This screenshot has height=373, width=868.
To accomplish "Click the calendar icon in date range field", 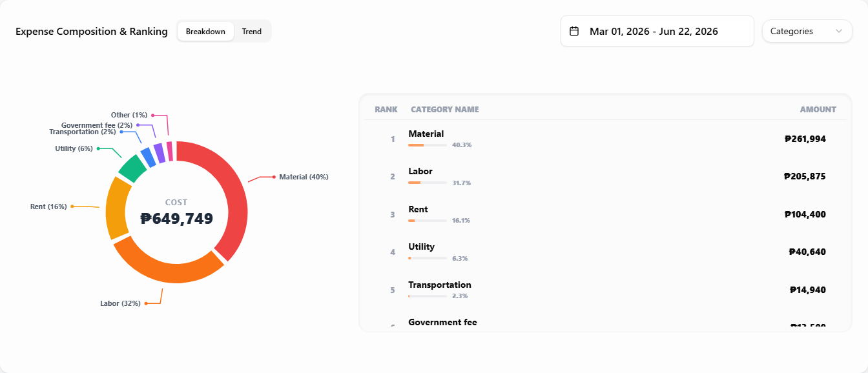I will coord(573,31).
